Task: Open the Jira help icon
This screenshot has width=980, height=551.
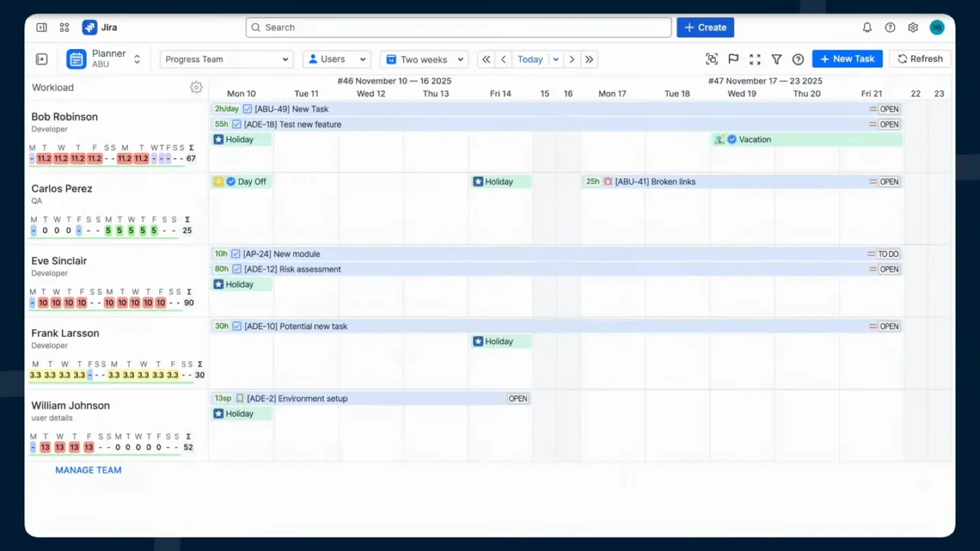Action: (x=890, y=27)
